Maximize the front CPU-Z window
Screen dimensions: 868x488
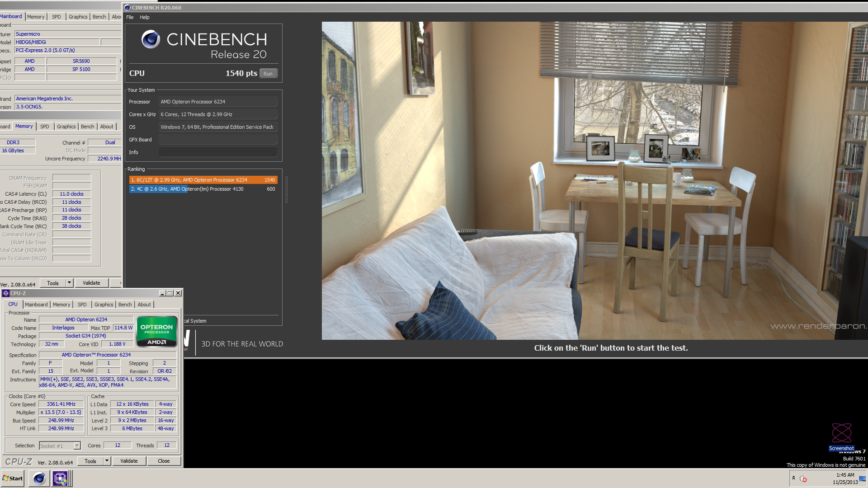tap(170, 293)
